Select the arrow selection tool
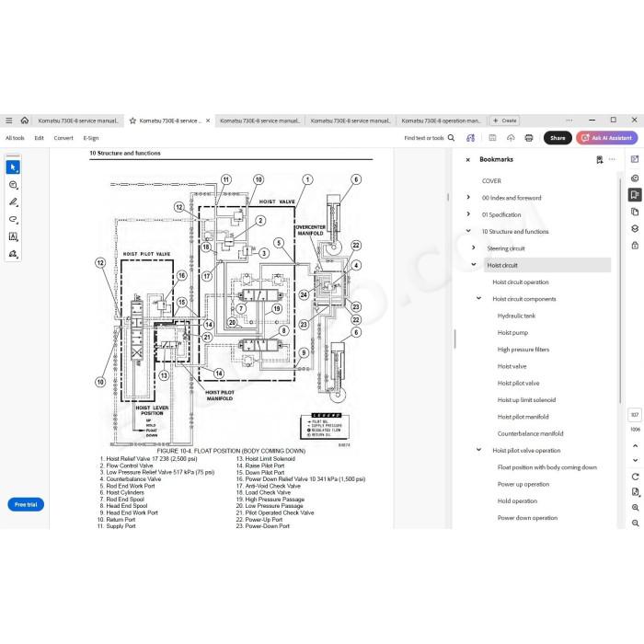 13,167
